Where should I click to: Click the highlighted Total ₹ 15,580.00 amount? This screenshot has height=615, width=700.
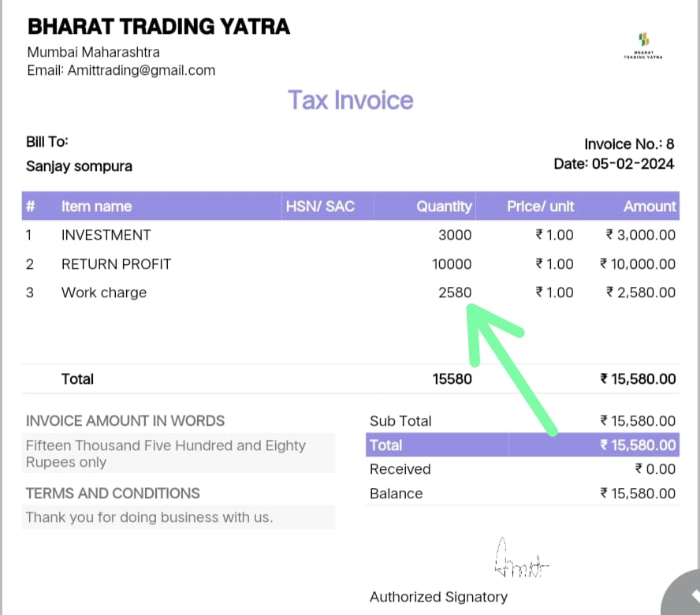(638, 445)
